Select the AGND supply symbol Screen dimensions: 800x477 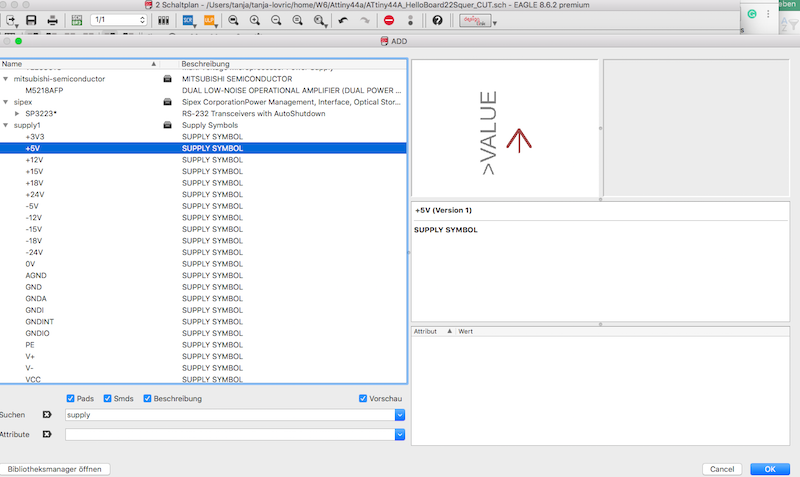(203, 275)
